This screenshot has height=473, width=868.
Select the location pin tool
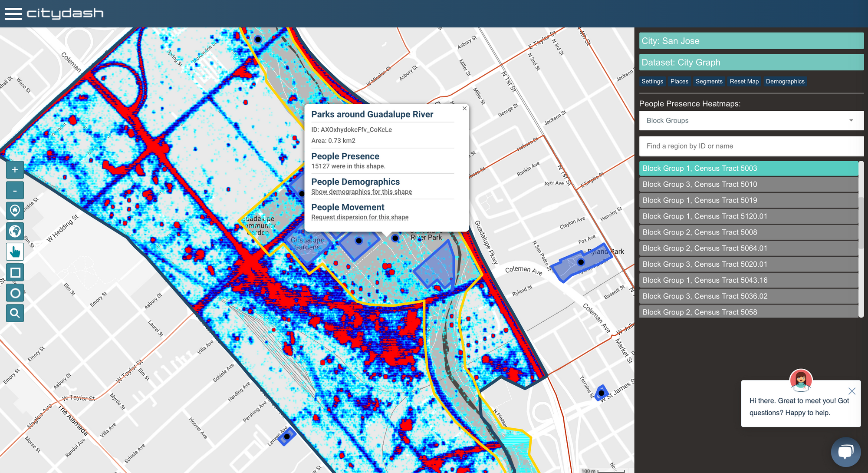(15, 211)
